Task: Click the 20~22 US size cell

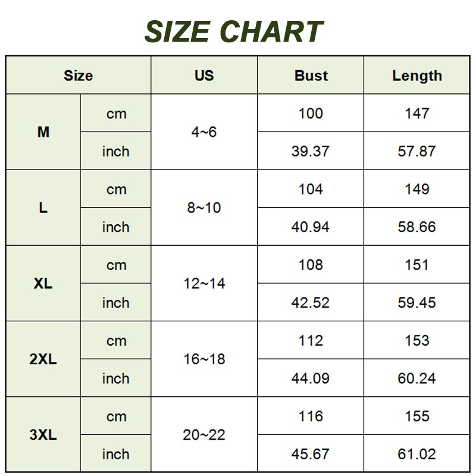Action: [x=204, y=435]
